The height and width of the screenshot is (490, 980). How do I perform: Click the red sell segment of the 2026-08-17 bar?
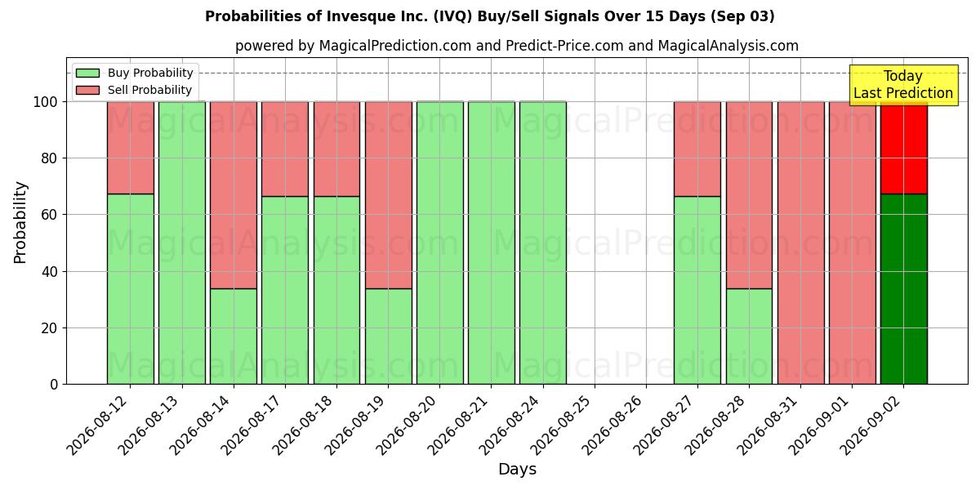285,149
